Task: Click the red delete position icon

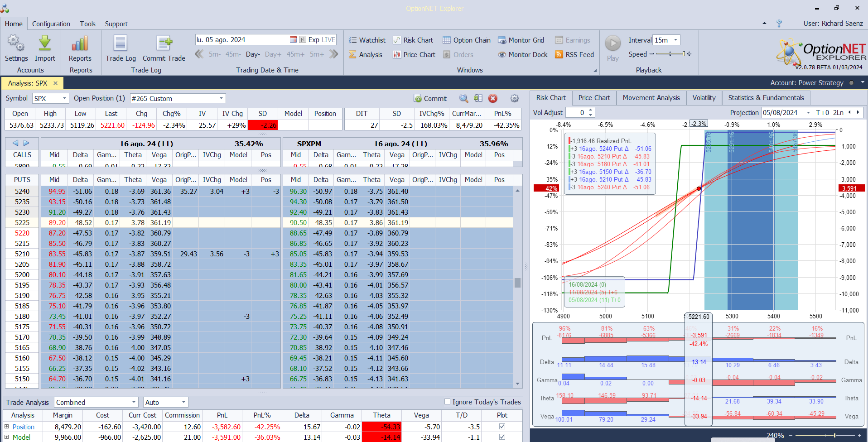Action: click(493, 98)
